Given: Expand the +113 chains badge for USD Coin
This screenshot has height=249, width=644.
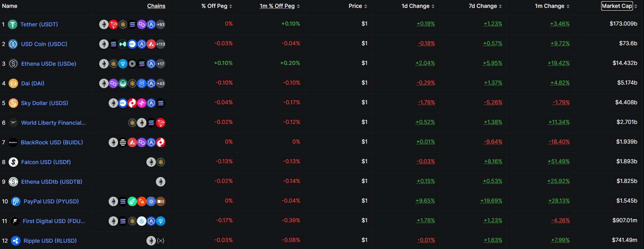Looking at the screenshot, I should 161,44.
